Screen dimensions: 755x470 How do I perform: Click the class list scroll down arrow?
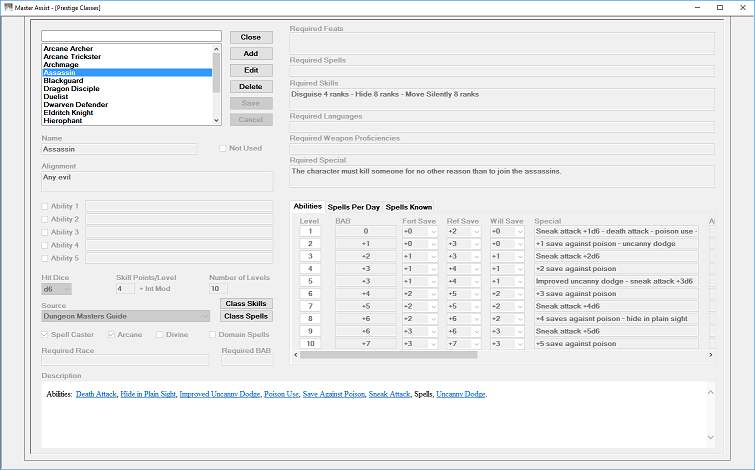pos(216,120)
